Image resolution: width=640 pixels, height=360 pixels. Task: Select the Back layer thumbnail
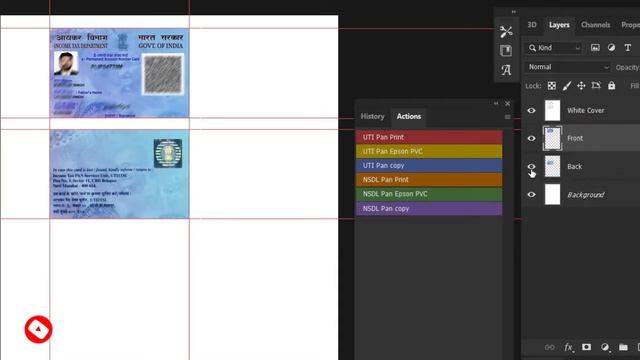coord(552,167)
